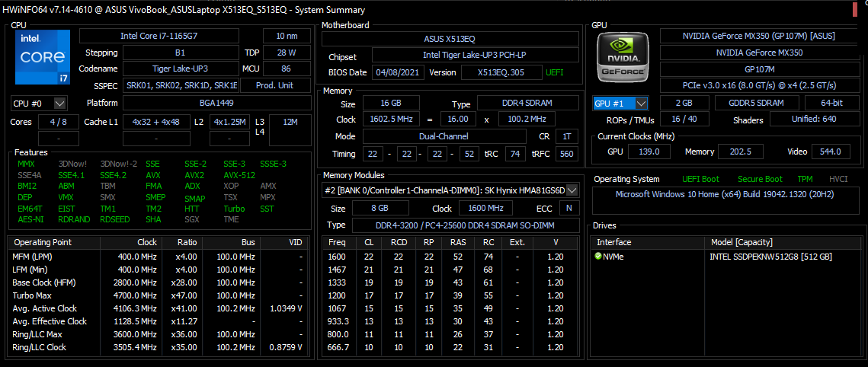Select the Dual-Channel mode field
Image resolution: width=868 pixels, height=367 pixels.
444,136
